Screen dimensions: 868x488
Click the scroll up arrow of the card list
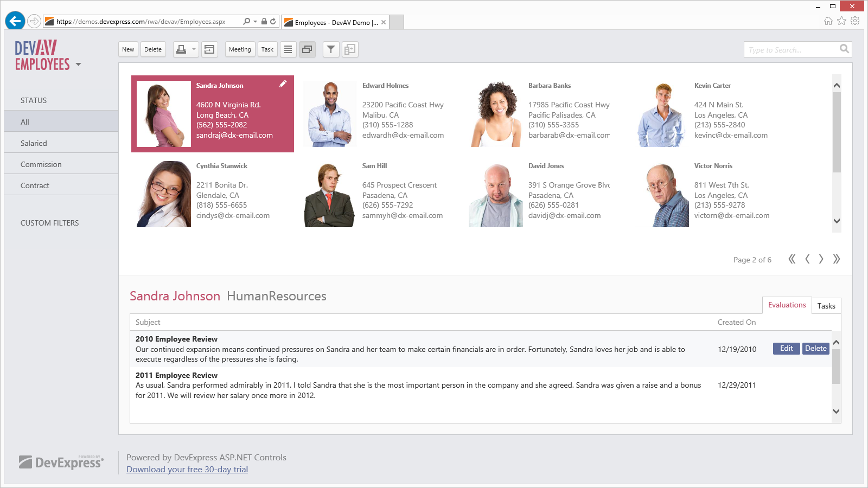[x=837, y=86]
